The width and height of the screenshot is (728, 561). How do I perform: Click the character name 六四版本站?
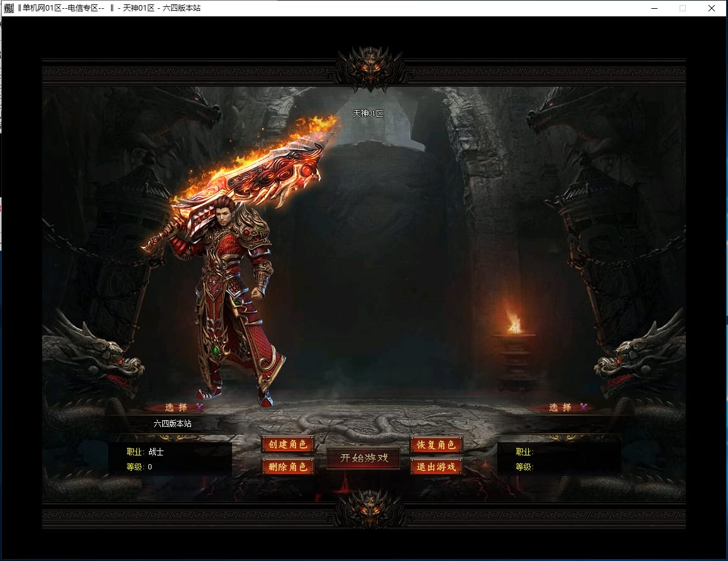(x=172, y=423)
